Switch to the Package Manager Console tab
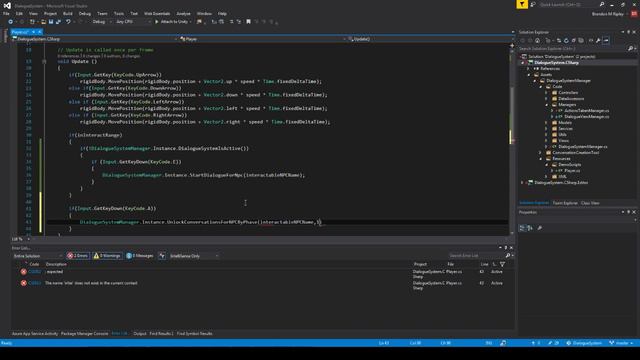Image resolution: width=640 pixels, height=360 pixels. [84, 334]
